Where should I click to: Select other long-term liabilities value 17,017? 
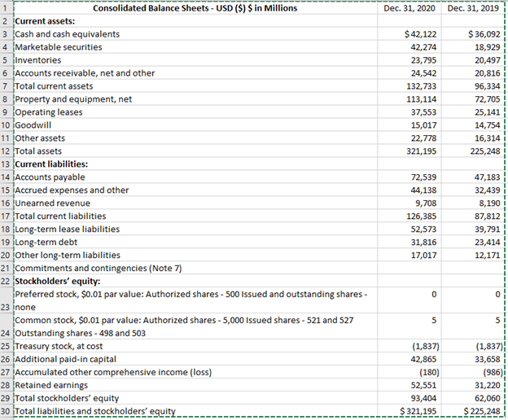point(409,255)
